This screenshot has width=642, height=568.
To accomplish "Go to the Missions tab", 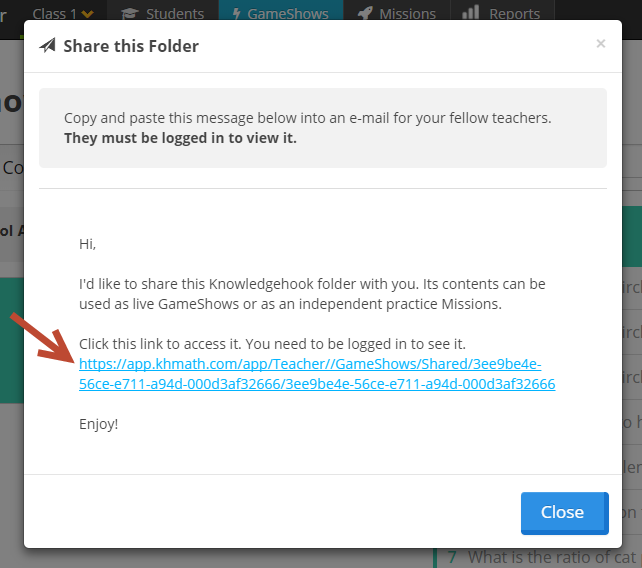I will (x=397, y=14).
